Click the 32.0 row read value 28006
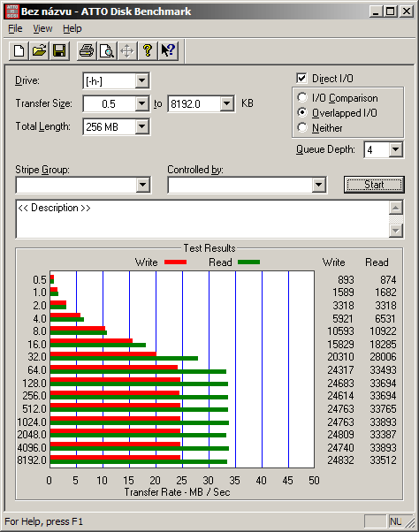 pos(383,357)
